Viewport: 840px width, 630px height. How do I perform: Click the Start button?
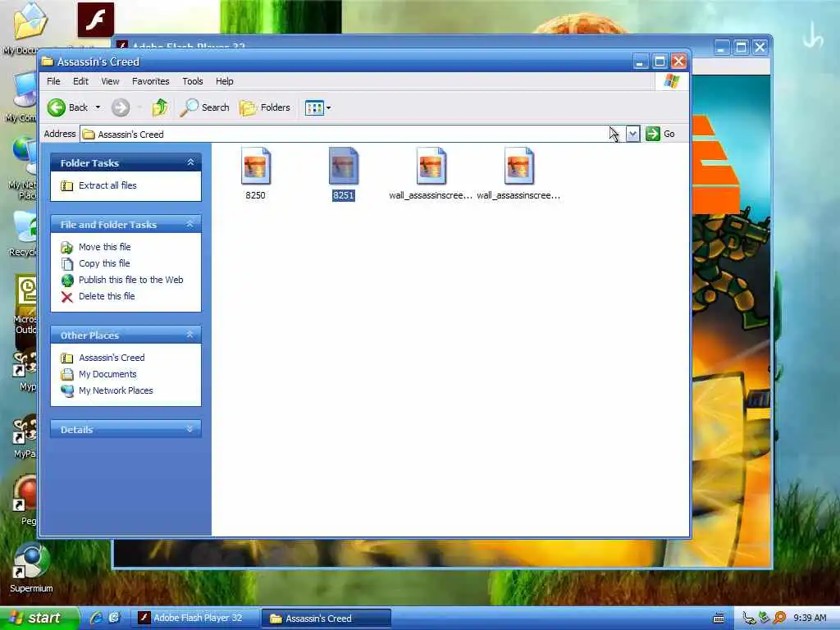point(39,619)
